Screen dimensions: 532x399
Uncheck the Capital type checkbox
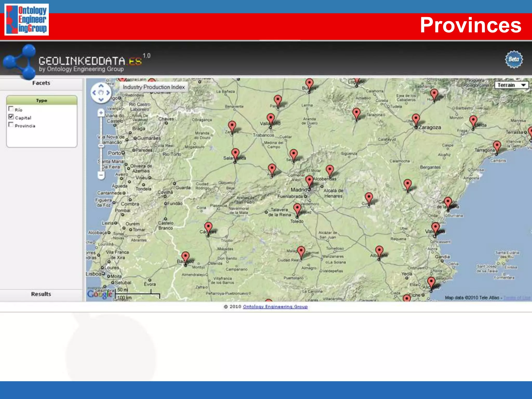11,117
